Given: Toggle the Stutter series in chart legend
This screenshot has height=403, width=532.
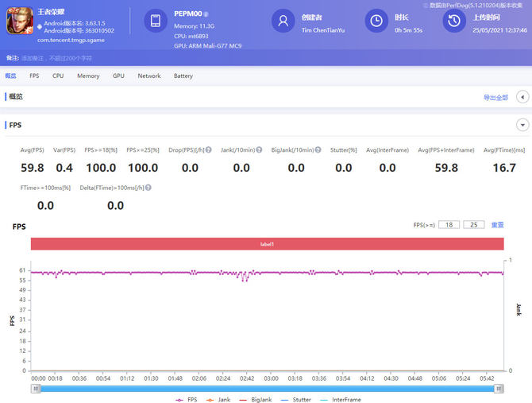Looking at the screenshot, I should tap(294, 399).
